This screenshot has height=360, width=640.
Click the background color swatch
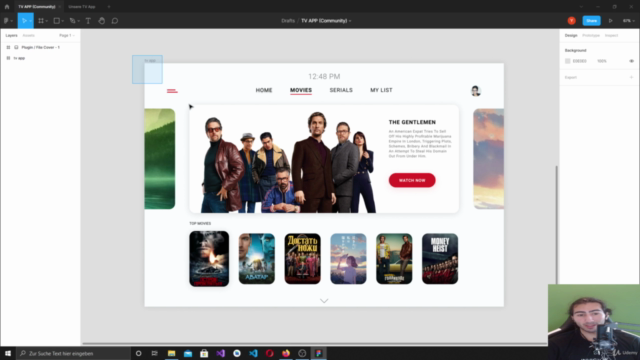pyautogui.click(x=567, y=61)
